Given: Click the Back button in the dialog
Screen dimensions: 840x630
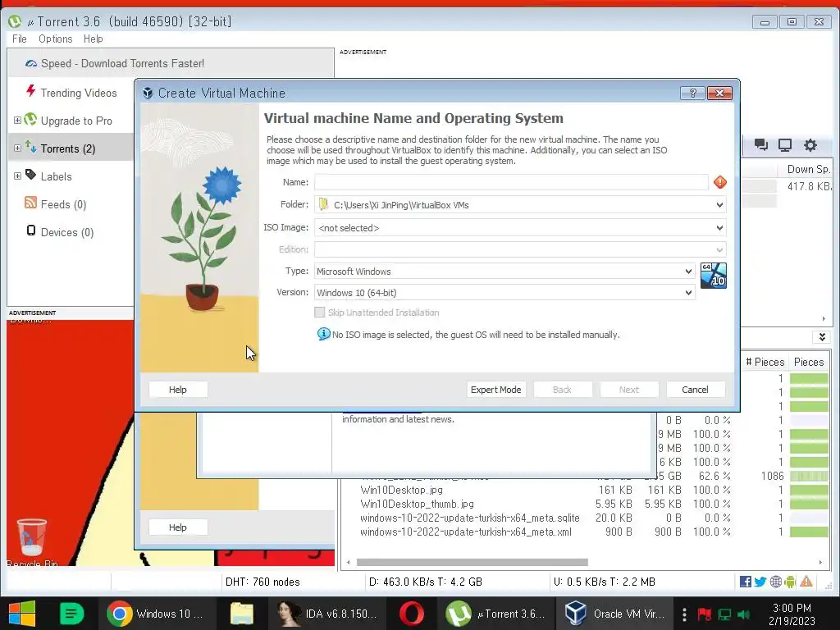Looking at the screenshot, I should point(562,390).
